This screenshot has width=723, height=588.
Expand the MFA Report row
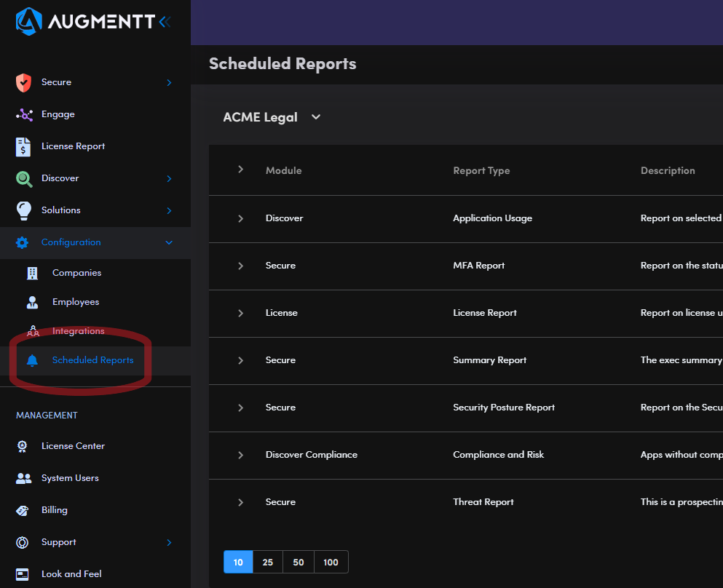tap(240, 266)
